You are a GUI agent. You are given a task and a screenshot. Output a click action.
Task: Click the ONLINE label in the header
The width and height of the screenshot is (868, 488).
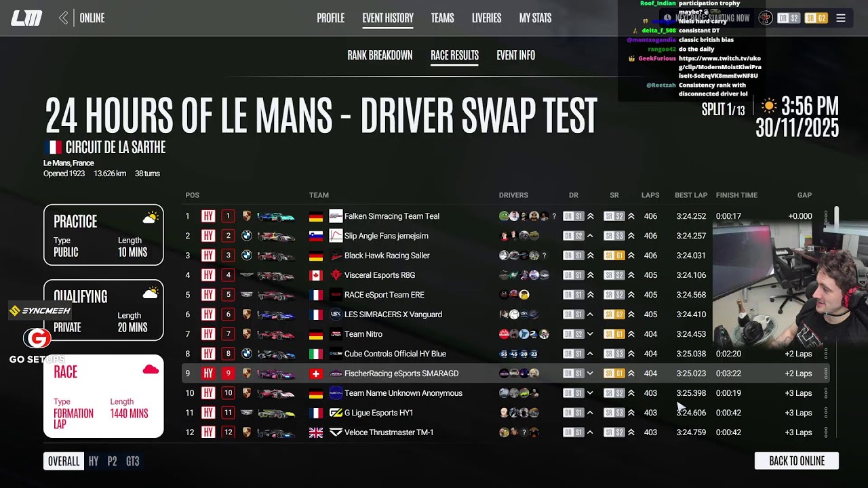92,18
